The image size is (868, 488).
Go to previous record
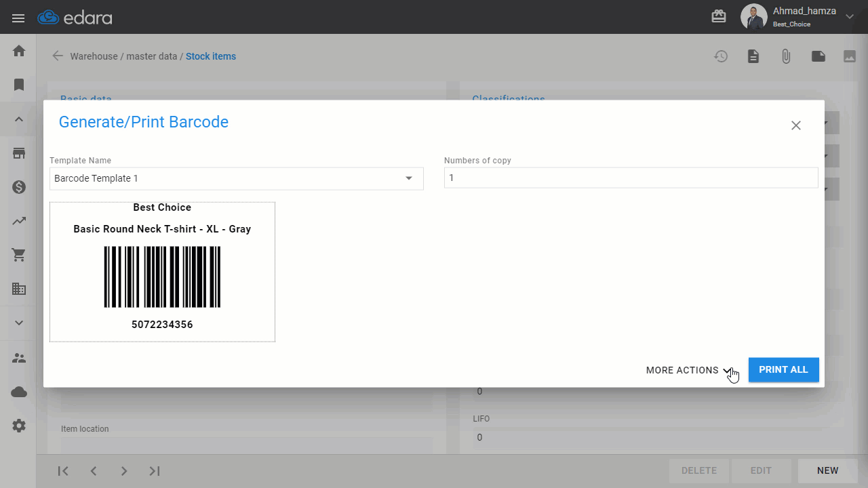tap(94, 471)
